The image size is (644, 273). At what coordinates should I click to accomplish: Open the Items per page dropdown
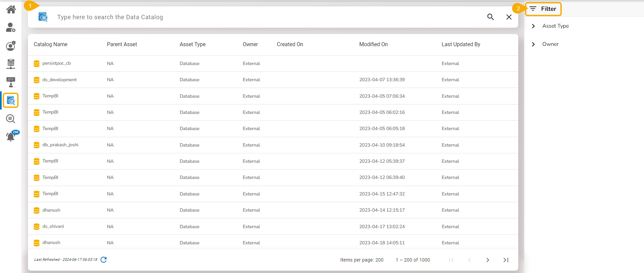point(379,260)
